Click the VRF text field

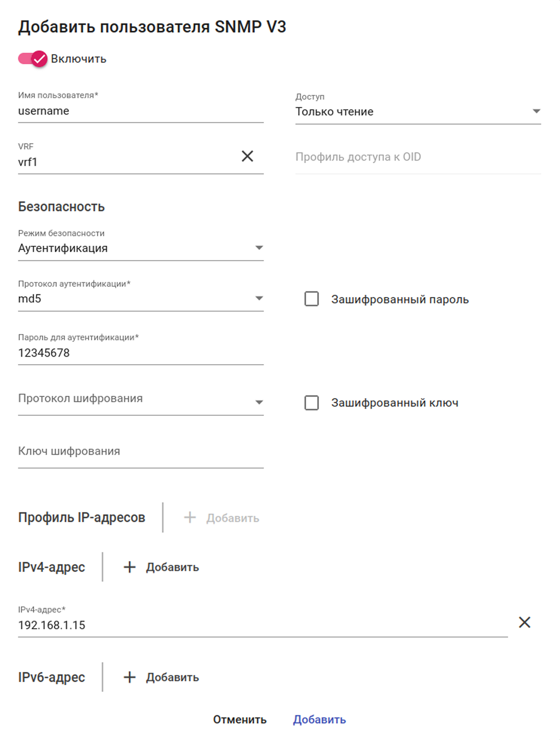coord(127,162)
